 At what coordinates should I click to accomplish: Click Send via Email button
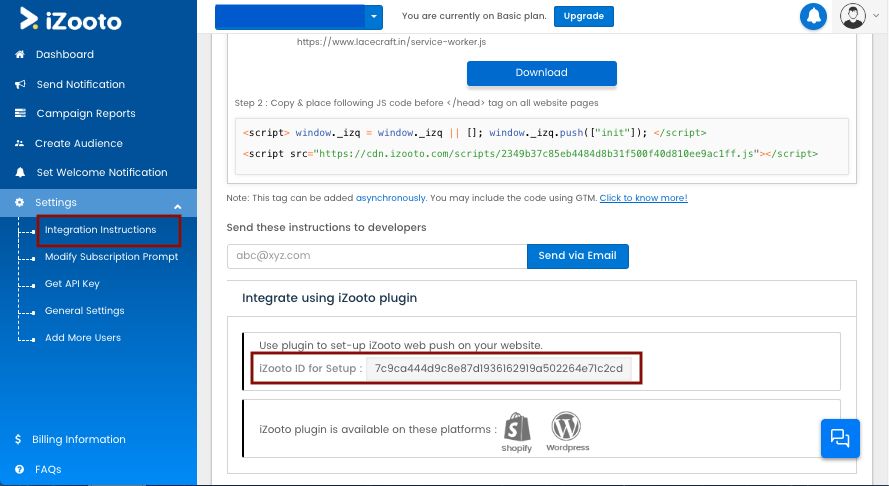(577, 256)
